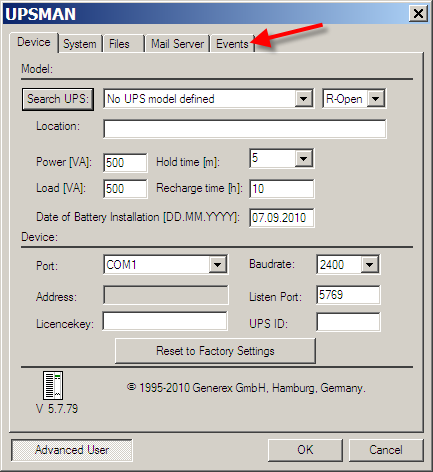
Task: Click the Licencekey input field
Action: pyautogui.click(x=165, y=321)
